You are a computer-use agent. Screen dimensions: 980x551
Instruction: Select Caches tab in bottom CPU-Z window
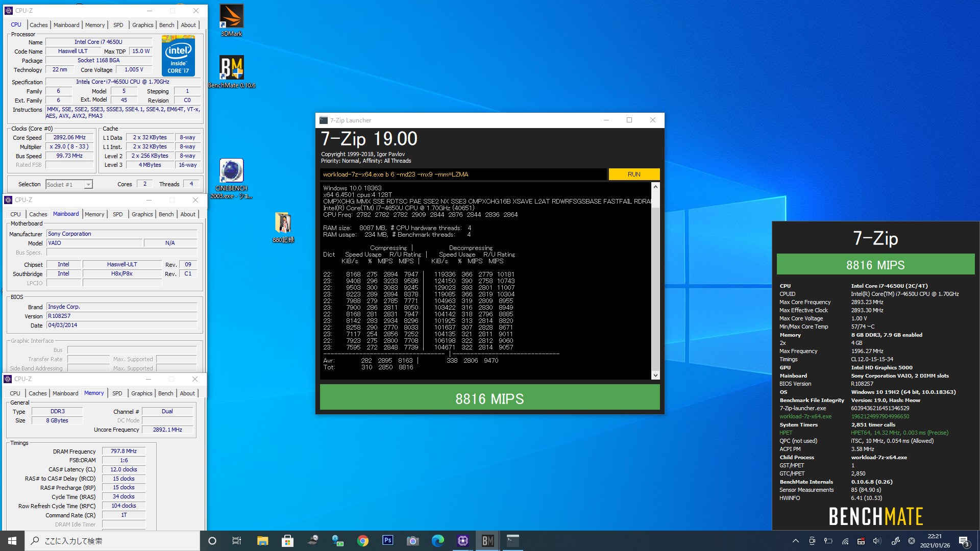tap(38, 393)
